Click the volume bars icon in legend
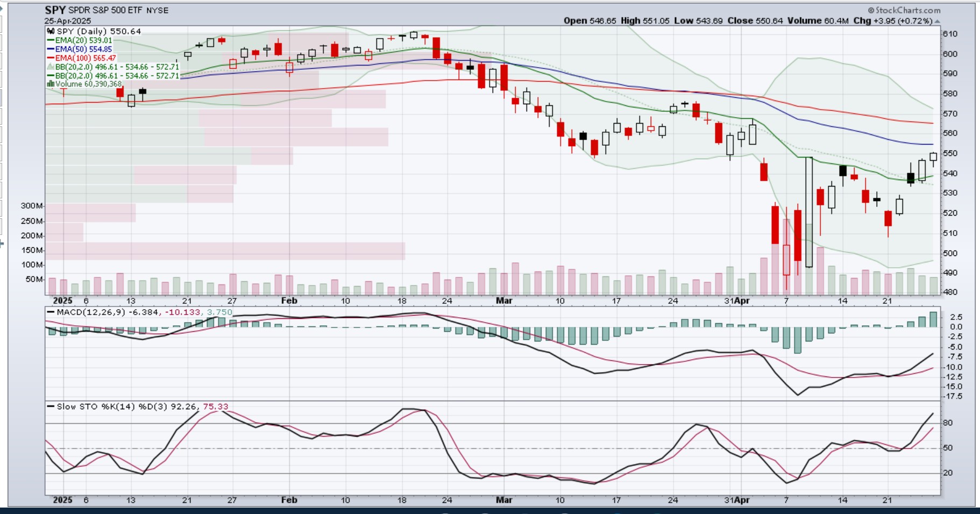Viewport: 980px width, 514px height. (51, 84)
